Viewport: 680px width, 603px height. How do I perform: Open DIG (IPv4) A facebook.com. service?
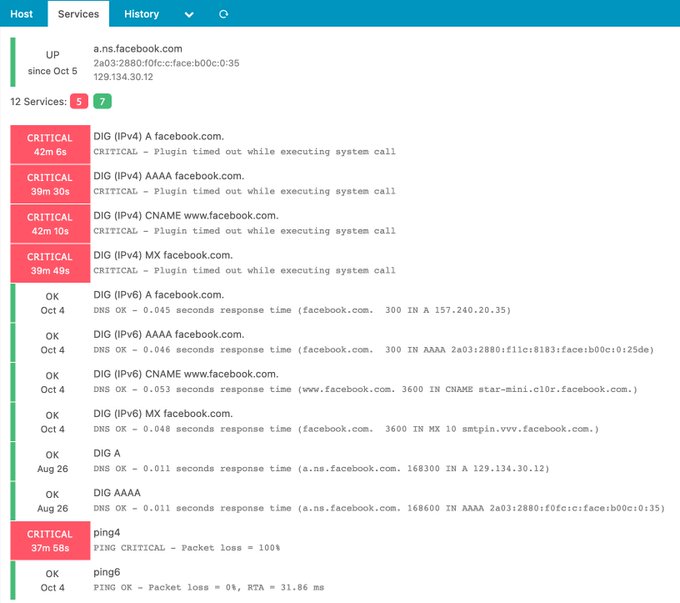click(x=159, y=136)
